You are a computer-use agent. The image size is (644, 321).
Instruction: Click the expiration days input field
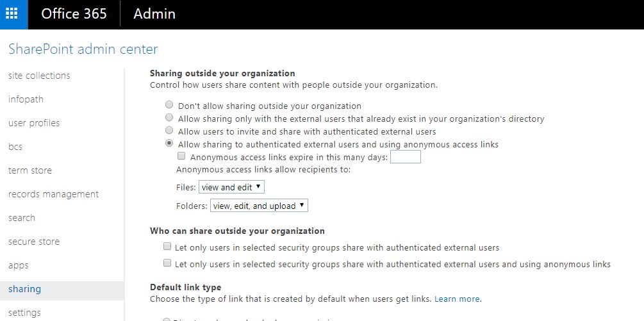click(405, 157)
